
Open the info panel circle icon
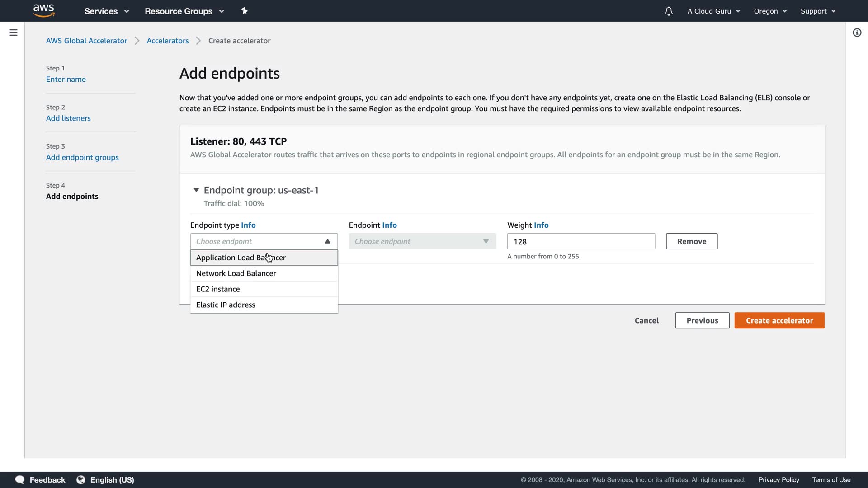click(857, 33)
